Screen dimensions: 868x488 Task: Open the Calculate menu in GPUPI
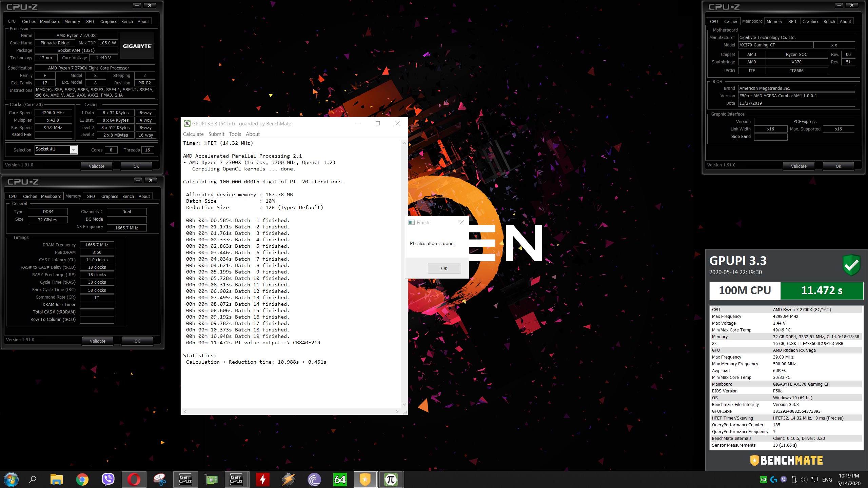coord(193,134)
